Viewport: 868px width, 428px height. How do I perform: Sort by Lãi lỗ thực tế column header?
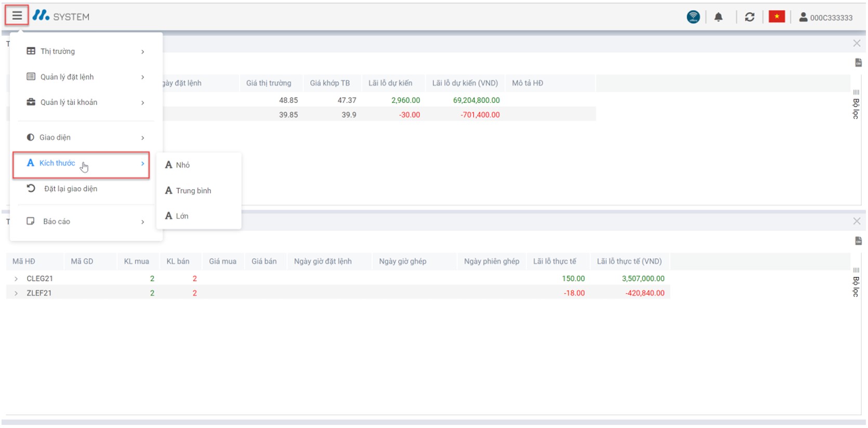pos(554,262)
